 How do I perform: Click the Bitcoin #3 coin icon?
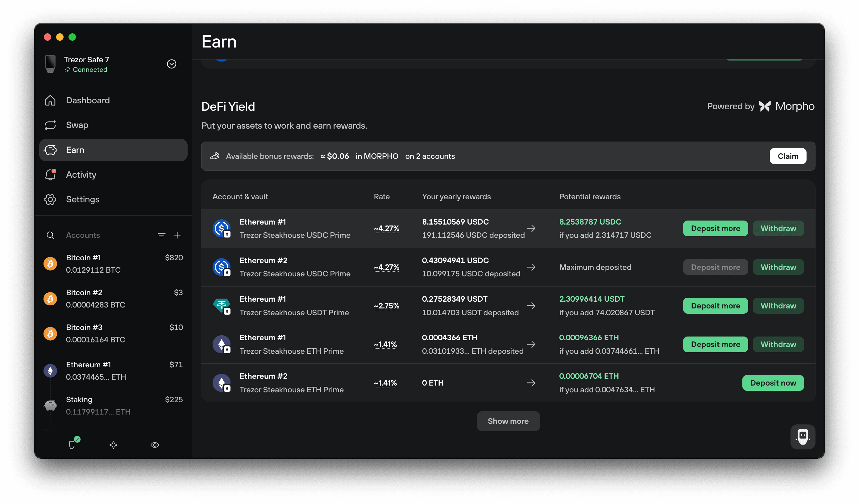[x=50, y=333]
